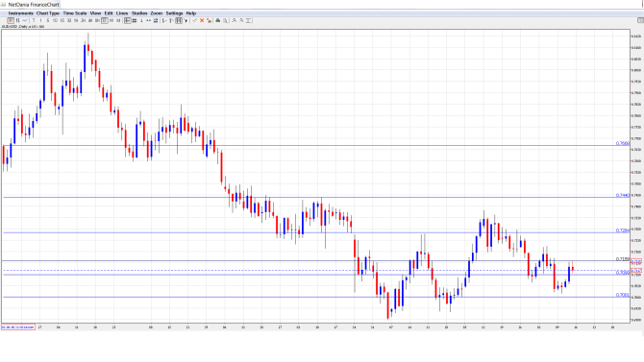The image size is (644, 362).
Task: Select the OHLC bar chart type icon
Action: click(17, 20)
